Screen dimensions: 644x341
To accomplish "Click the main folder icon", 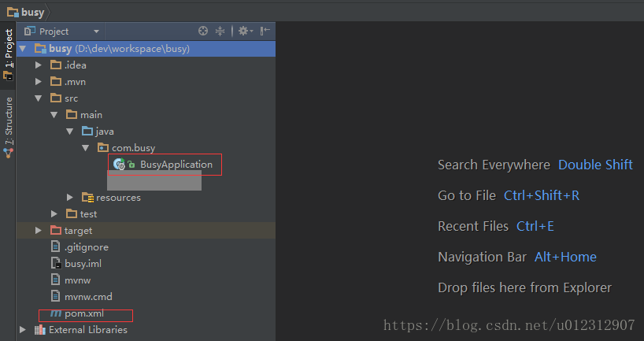I will coord(72,114).
